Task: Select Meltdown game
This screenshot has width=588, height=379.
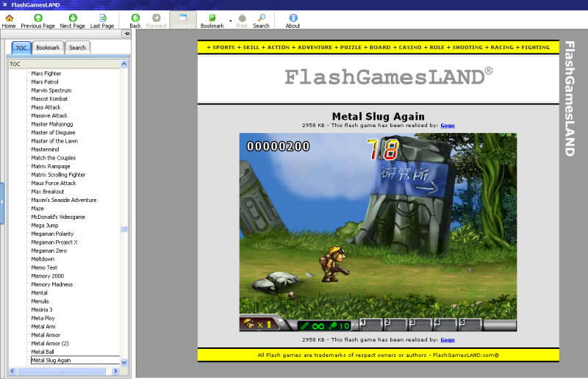Action: [x=43, y=259]
